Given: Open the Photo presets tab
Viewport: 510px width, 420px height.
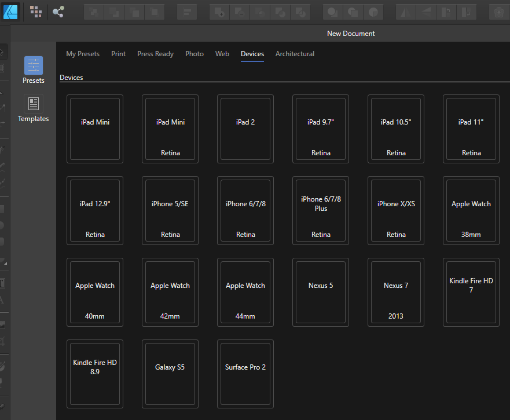Looking at the screenshot, I should [x=195, y=54].
